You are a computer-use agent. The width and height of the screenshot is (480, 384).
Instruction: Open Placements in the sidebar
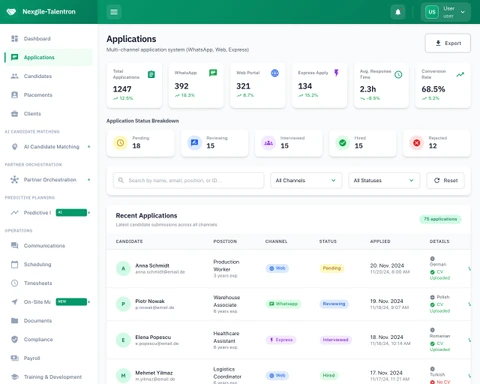[49, 95]
